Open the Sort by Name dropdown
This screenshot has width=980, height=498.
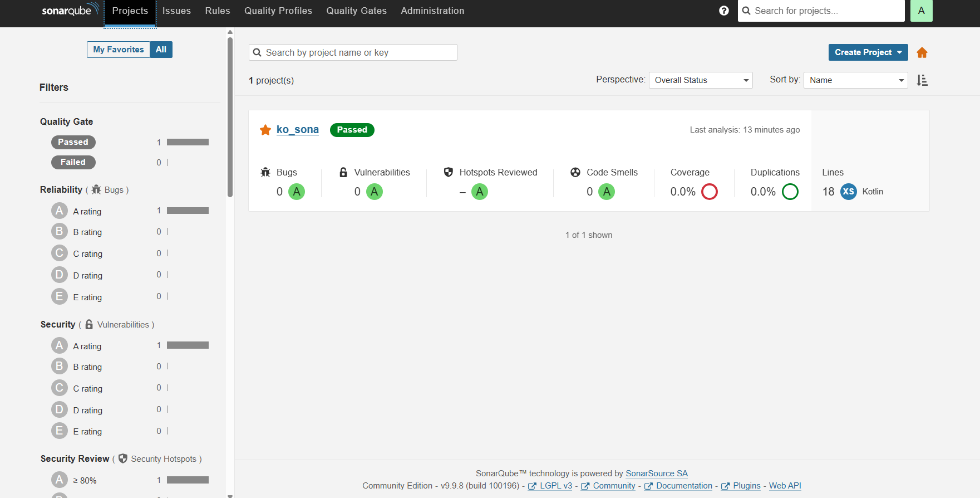pos(856,80)
